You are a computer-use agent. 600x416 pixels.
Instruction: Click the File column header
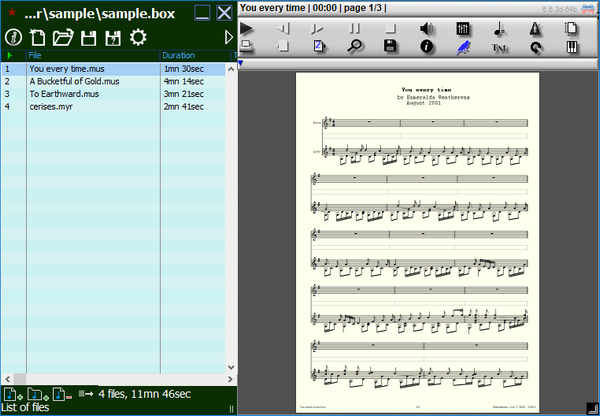tap(36, 55)
